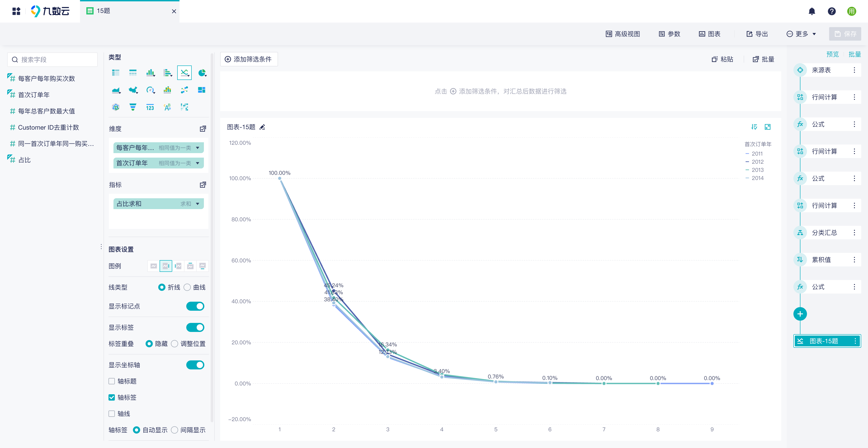Open dropdown on 占比求和 indicator field

[x=198, y=204]
